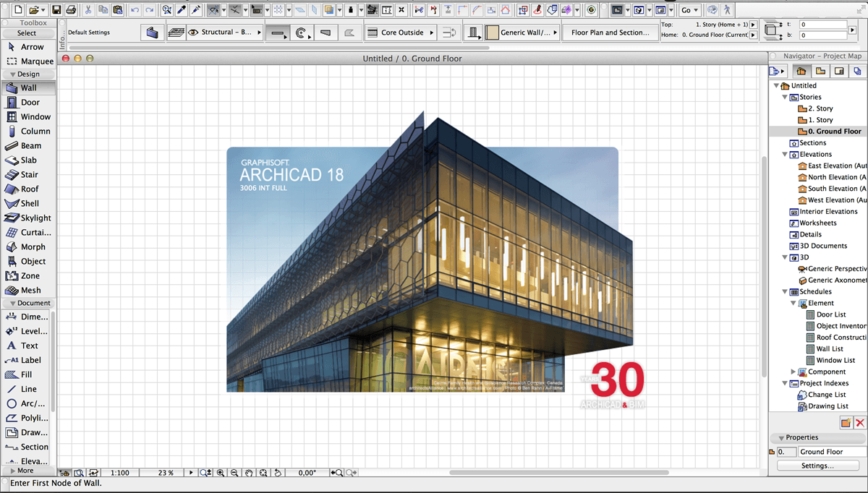Click the zoom in magnifier icon

(x=221, y=473)
